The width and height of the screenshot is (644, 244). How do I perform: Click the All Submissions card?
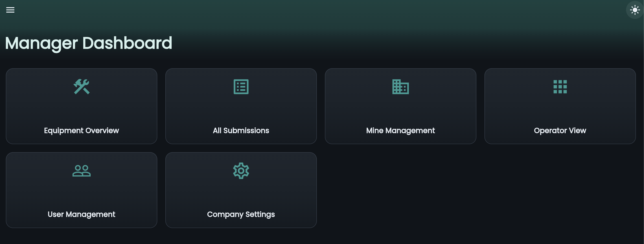241,106
